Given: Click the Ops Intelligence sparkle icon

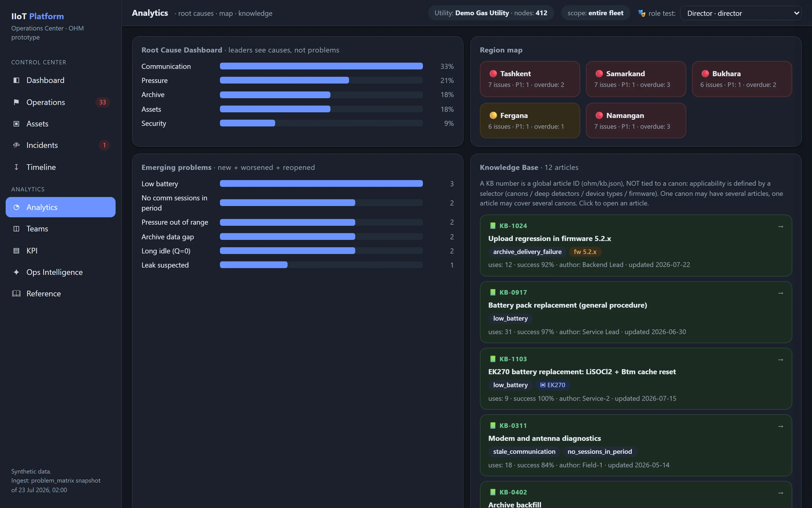Looking at the screenshot, I should coord(16,272).
